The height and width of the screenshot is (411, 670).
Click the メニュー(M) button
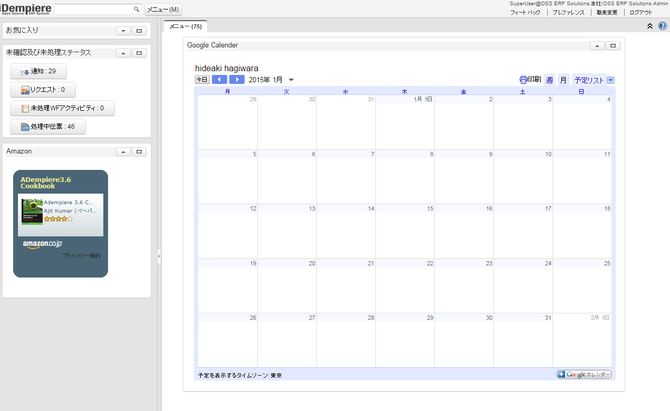click(x=163, y=9)
